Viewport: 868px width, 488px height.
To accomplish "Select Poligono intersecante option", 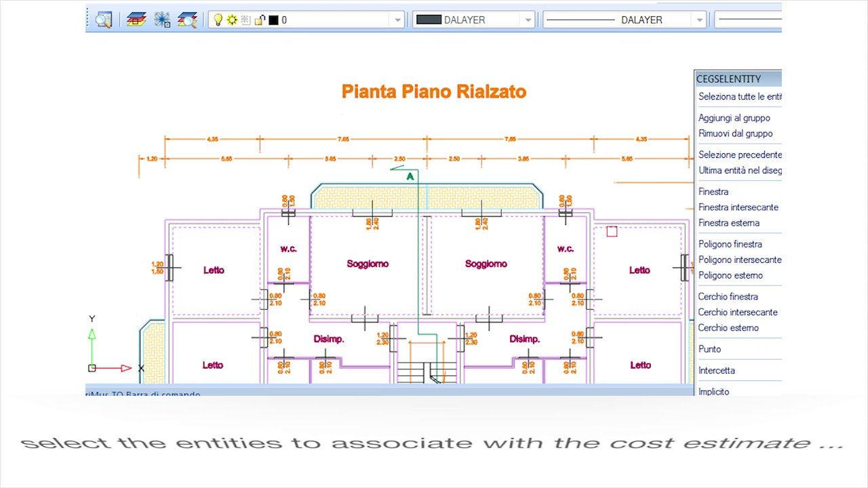I will 740,260.
